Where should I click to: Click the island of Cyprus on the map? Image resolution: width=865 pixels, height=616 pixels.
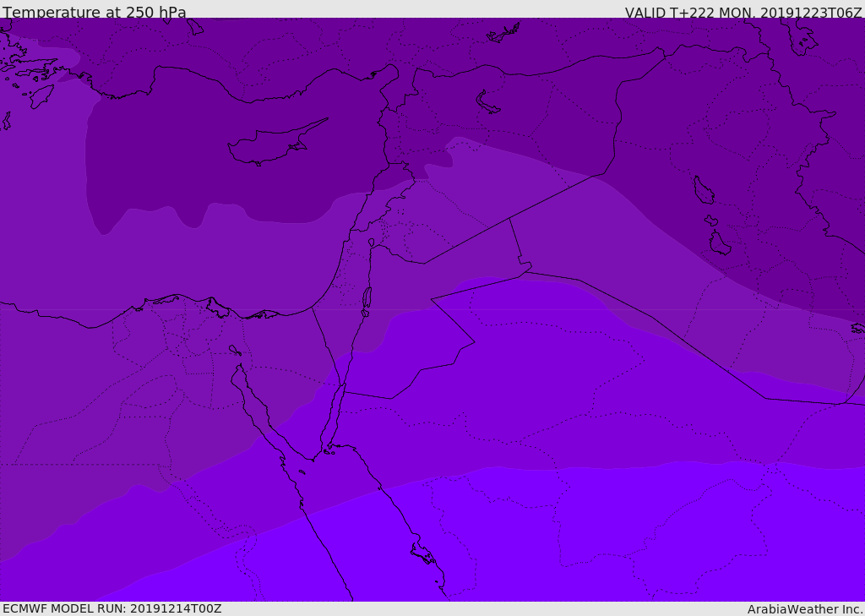[276, 143]
